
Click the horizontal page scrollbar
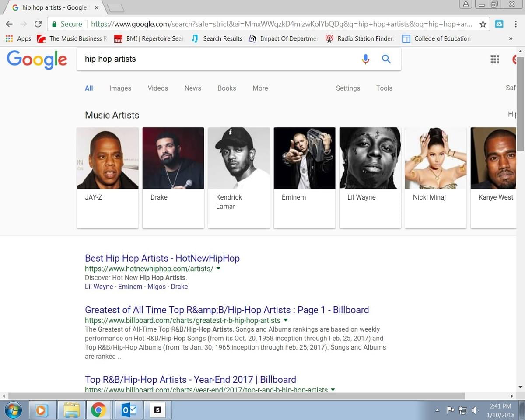237,396
